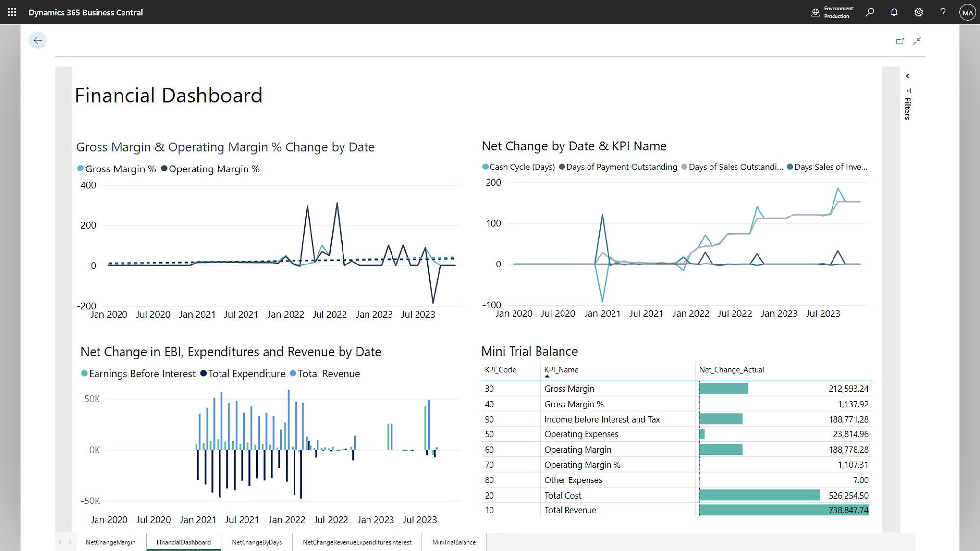Click the Environment Production indicator
The width and height of the screenshot is (980, 551).
833,12
